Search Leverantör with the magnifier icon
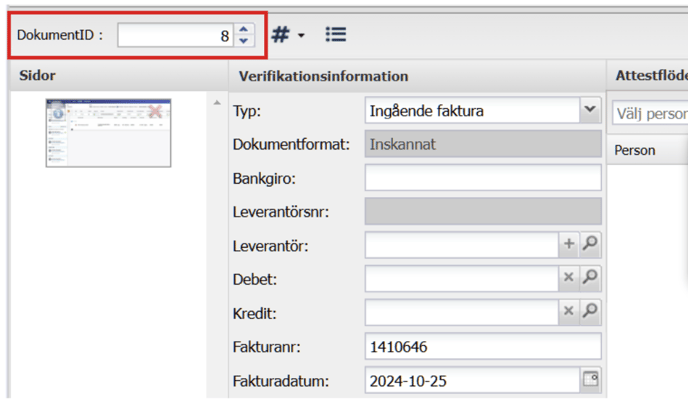 (590, 244)
